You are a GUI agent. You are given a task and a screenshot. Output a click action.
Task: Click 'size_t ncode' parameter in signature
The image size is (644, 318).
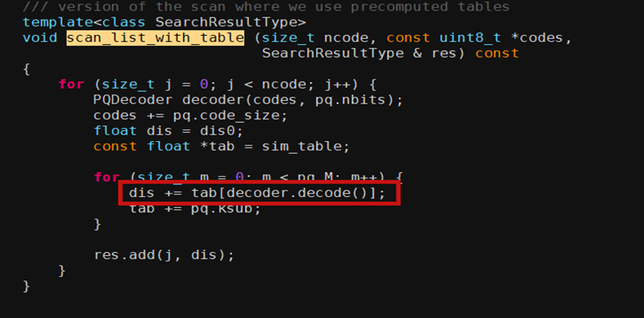pos(316,38)
